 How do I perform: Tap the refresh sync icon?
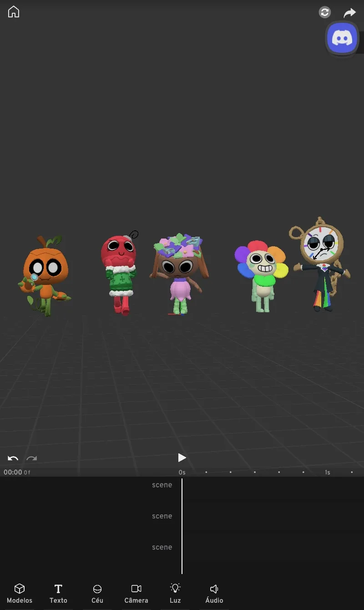pyautogui.click(x=324, y=12)
